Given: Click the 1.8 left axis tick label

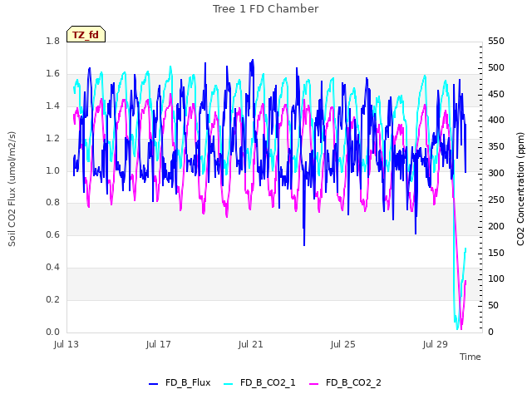Looking at the screenshot, I should (x=53, y=41).
